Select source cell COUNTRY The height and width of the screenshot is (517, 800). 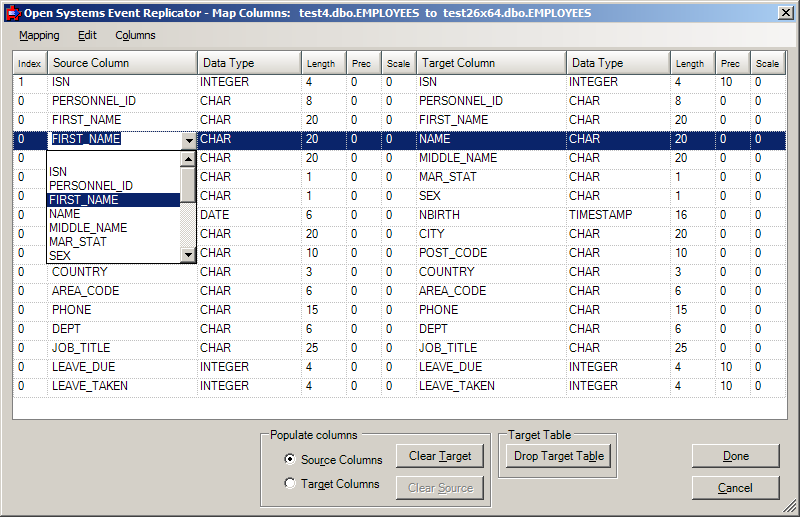click(x=122, y=272)
